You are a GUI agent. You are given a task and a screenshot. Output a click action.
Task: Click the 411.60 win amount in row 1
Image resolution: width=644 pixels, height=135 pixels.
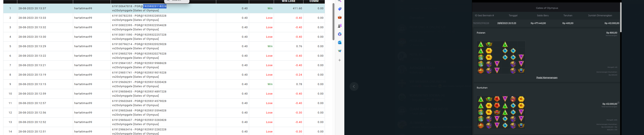tap(297, 8)
